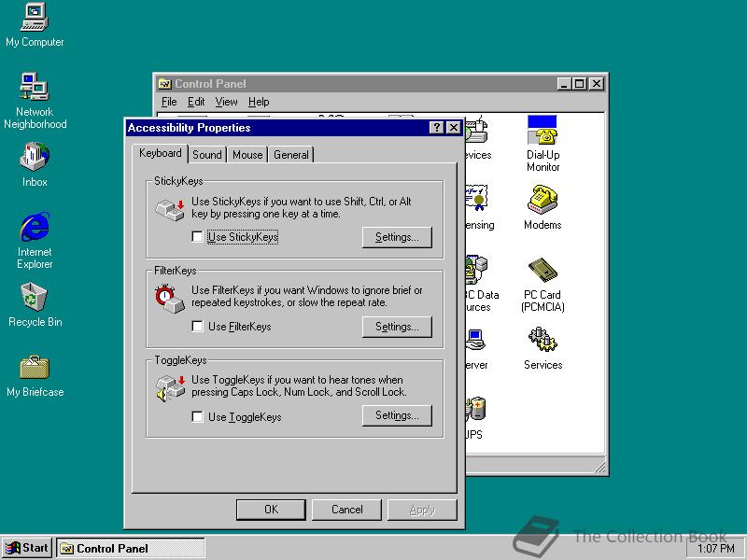Click the grayed Apply button
The height and width of the screenshot is (560, 747).
422,510
